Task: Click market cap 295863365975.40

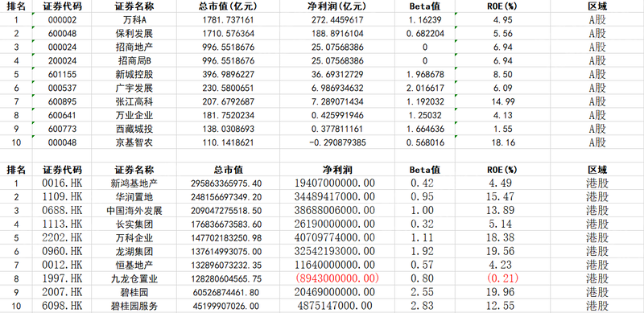Action: click(x=226, y=183)
